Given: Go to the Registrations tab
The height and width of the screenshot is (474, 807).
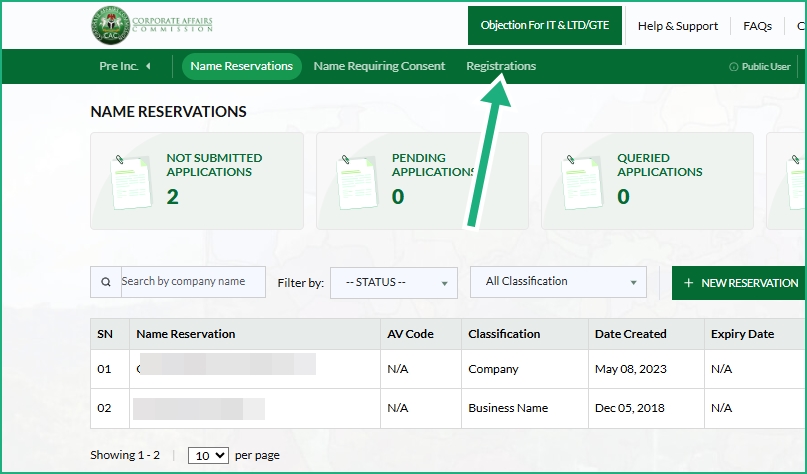Looking at the screenshot, I should point(501,66).
